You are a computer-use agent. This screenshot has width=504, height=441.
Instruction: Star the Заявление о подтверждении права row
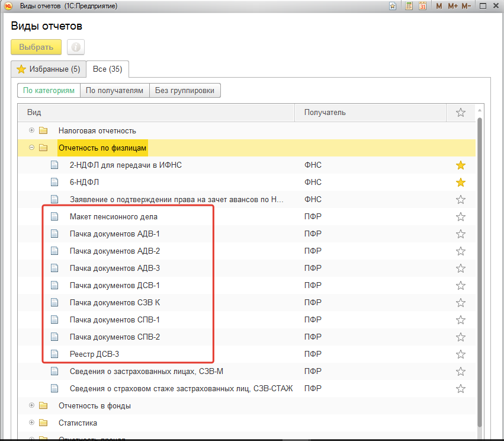point(461,200)
